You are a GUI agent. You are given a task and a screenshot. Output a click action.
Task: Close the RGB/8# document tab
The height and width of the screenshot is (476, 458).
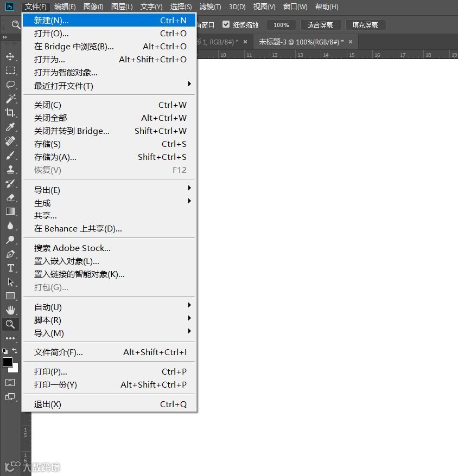click(x=245, y=42)
